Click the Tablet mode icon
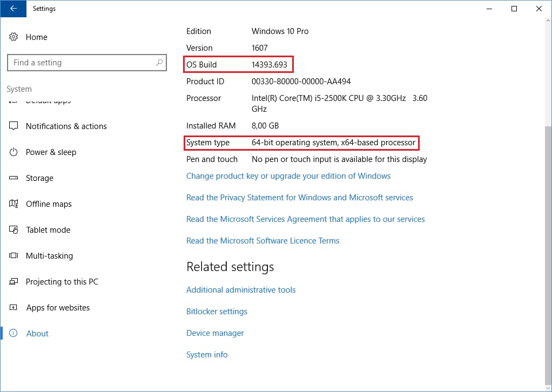 [x=14, y=230]
